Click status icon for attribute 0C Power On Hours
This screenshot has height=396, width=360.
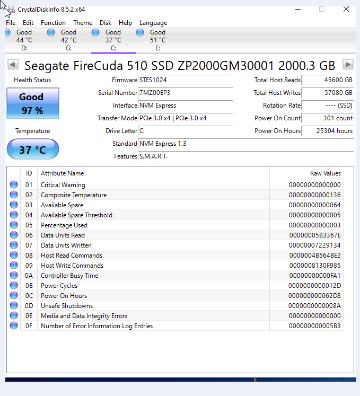[14, 296]
